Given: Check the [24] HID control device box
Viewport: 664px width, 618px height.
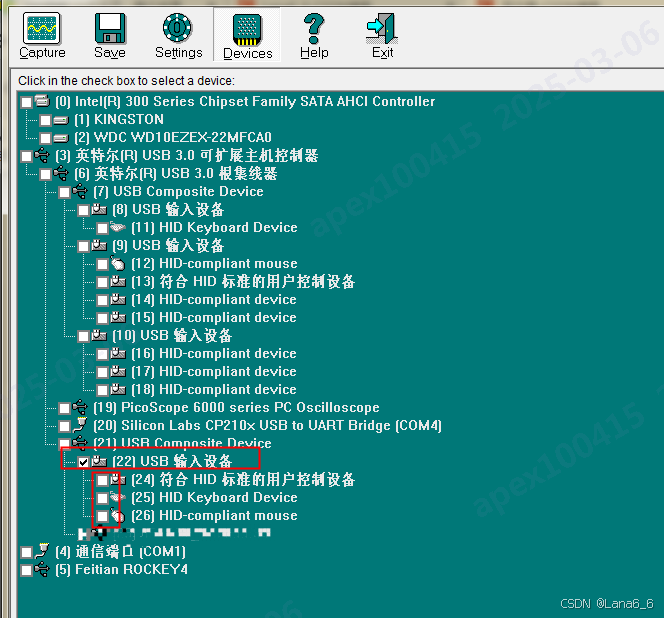Looking at the screenshot, I should (x=102, y=480).
